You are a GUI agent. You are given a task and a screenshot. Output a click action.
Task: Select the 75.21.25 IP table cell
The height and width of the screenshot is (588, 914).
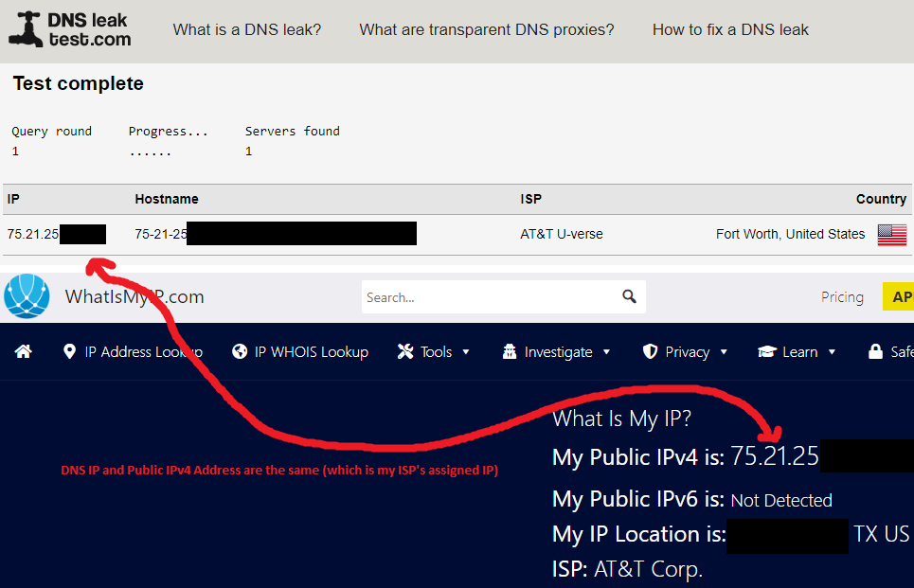33,234
